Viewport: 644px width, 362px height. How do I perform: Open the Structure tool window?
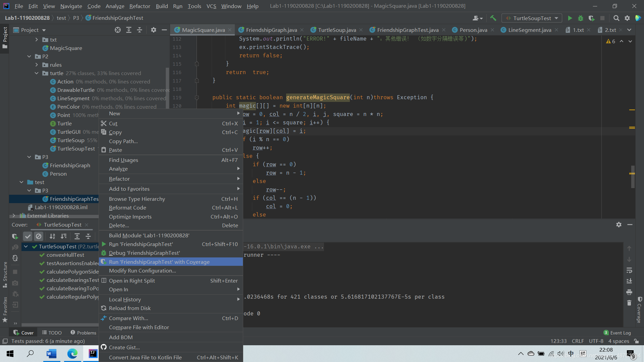coord(5,274)
